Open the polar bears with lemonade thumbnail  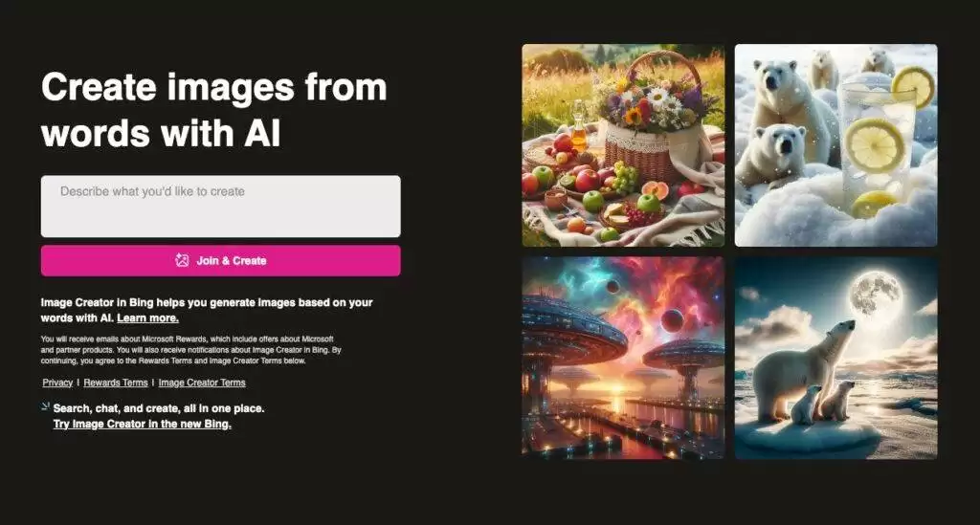835,144
